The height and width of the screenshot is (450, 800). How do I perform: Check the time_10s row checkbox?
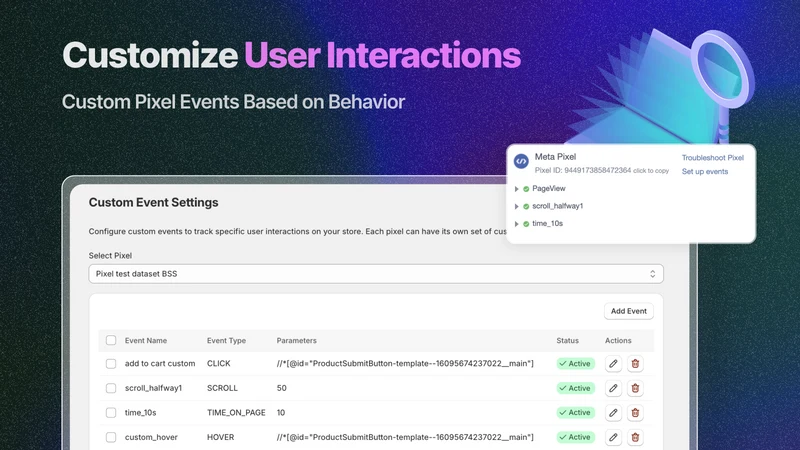(111, 413)
